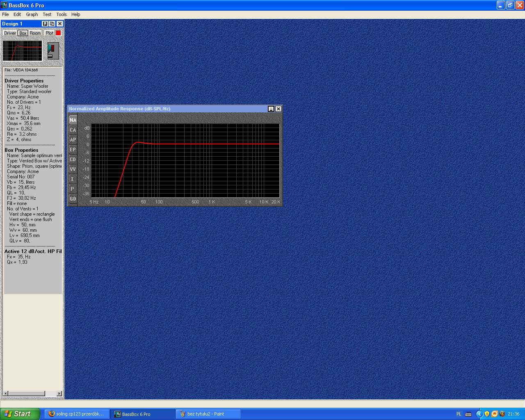Click the 'Fx = 35, Hz' filter value
This screenshot has width=525, height=420.
coord(19,257)
